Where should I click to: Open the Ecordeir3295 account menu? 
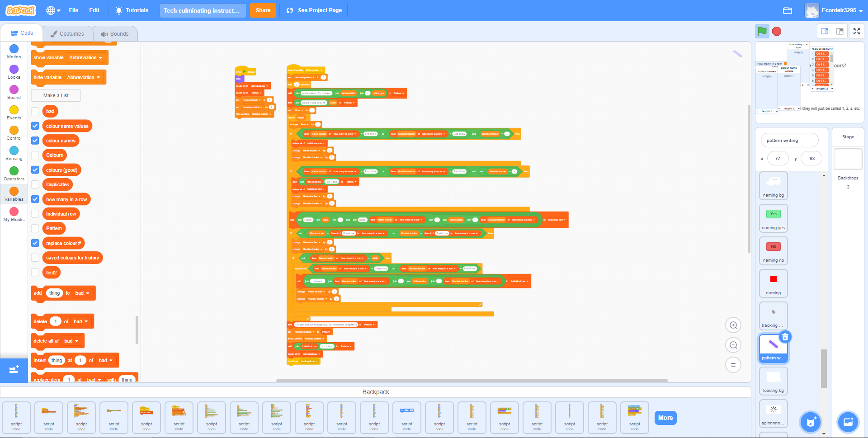point(835,10)
